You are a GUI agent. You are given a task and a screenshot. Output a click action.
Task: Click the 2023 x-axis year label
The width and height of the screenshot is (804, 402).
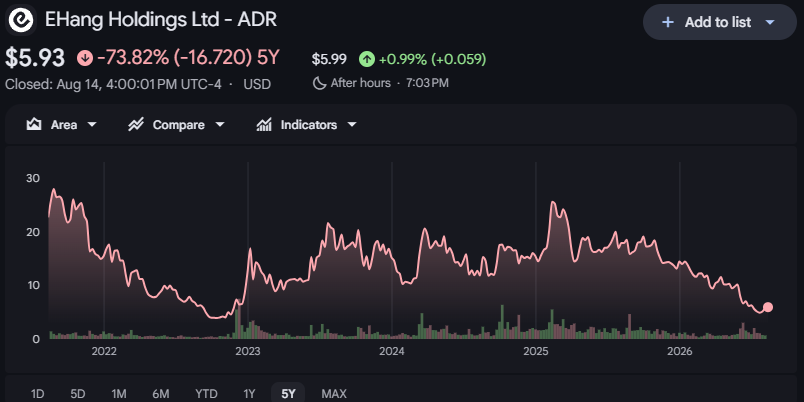[x=248, y=352]
